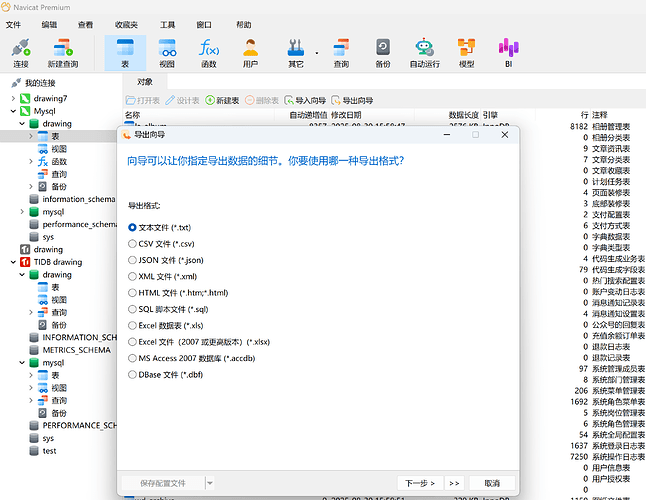Choose Excel 数据表 (*.xls) format

[x=166, y=325]
